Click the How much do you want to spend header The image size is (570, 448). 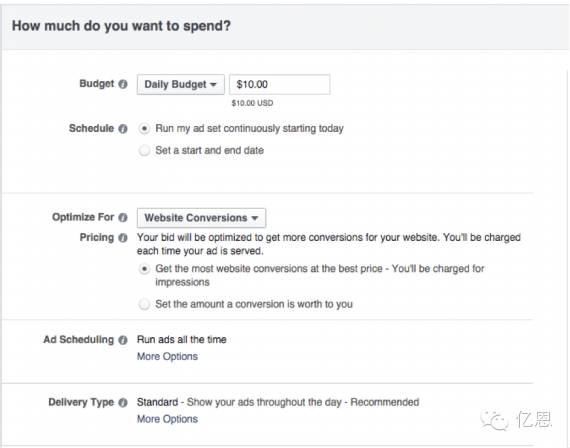[121, 26]
